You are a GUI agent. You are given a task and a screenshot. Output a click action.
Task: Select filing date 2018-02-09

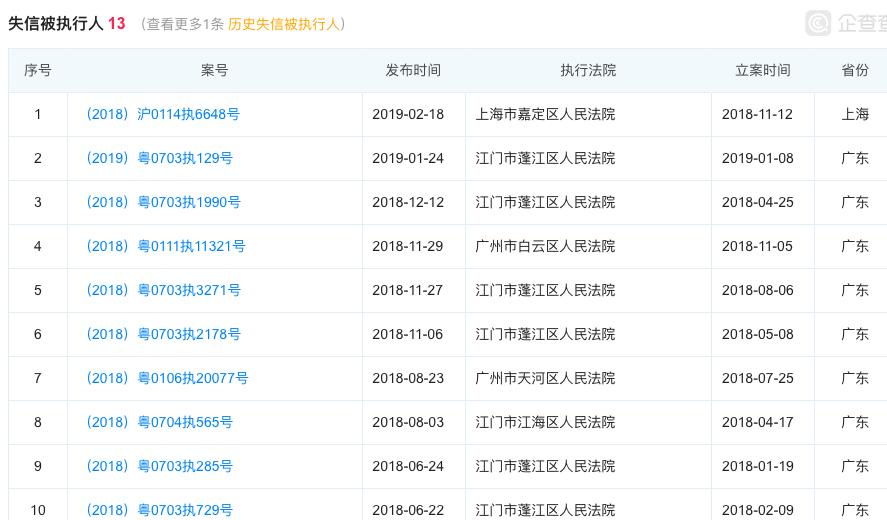(x=757, y=510)
